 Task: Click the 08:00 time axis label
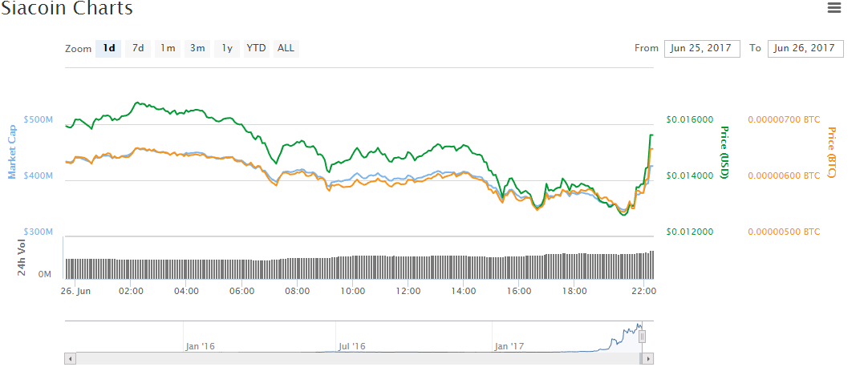(x=298, y=290)
